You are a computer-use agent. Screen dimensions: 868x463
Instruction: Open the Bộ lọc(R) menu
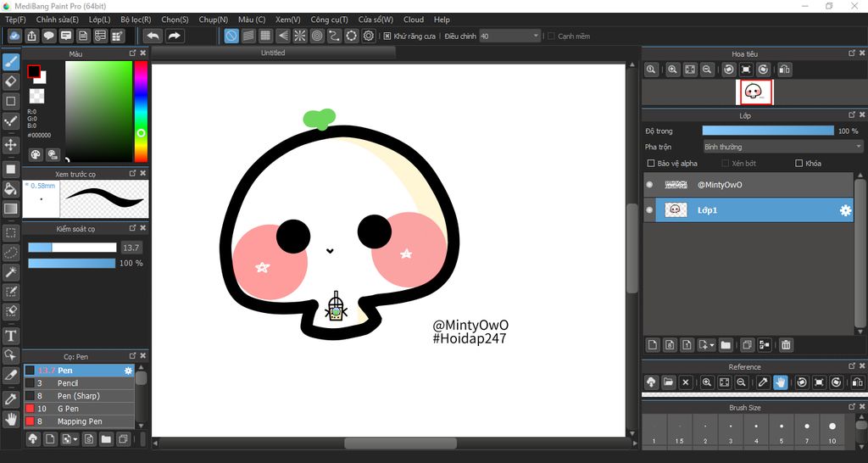click(136, 20)
